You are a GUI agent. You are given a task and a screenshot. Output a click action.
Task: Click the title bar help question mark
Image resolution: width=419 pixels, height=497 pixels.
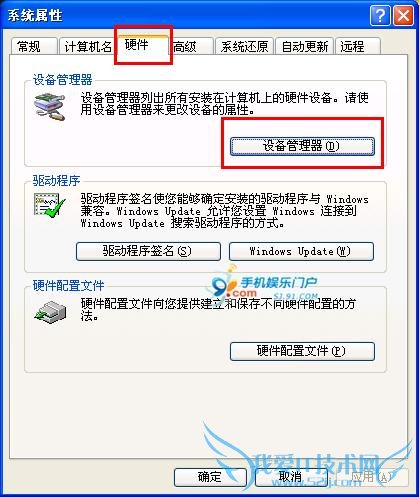pyautogui.click(x=380, y=15)
